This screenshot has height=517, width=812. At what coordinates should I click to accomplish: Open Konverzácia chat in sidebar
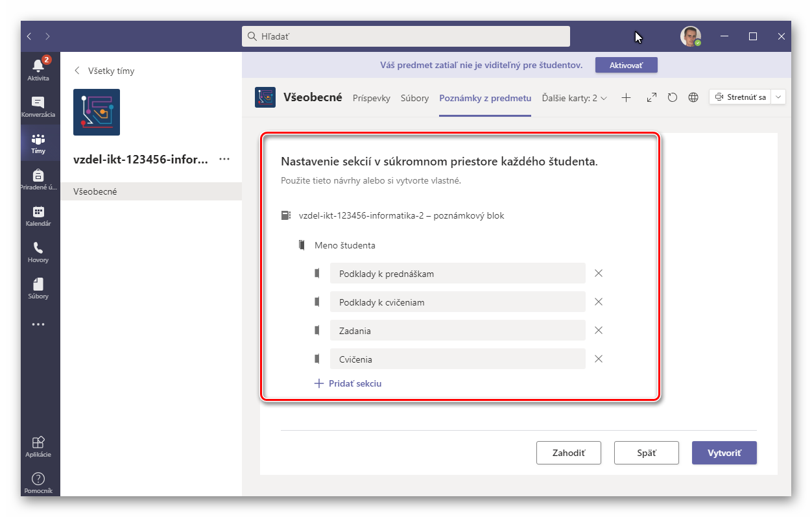click(38, 106)
